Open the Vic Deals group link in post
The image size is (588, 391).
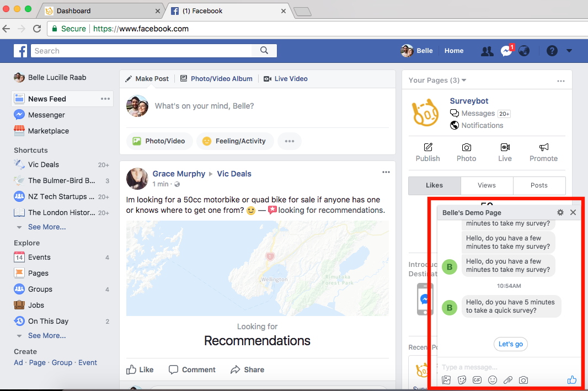click(x=234, y=174)
